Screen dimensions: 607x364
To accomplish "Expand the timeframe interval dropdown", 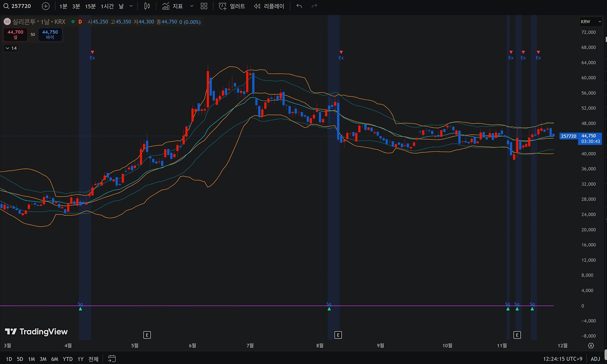I will [131, 6].
